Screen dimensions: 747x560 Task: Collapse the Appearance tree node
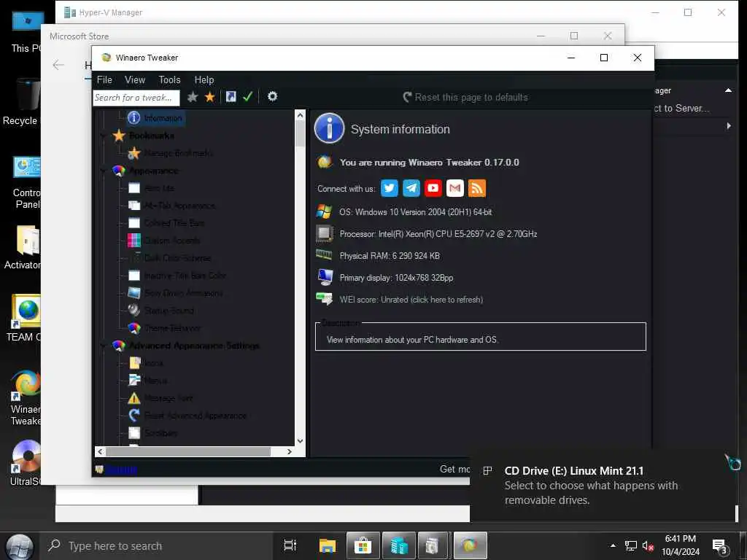pyautogui.click(x=104, y=171)
